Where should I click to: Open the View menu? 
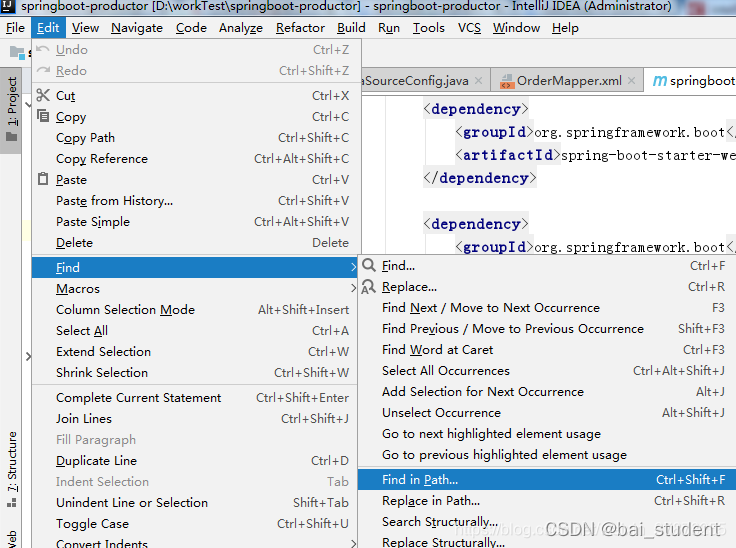(x=85, y=28)
